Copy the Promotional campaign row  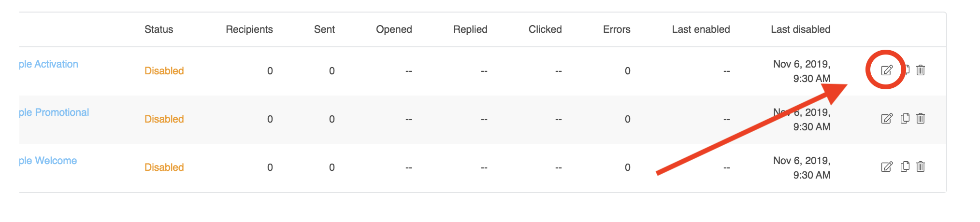[905, 118]
